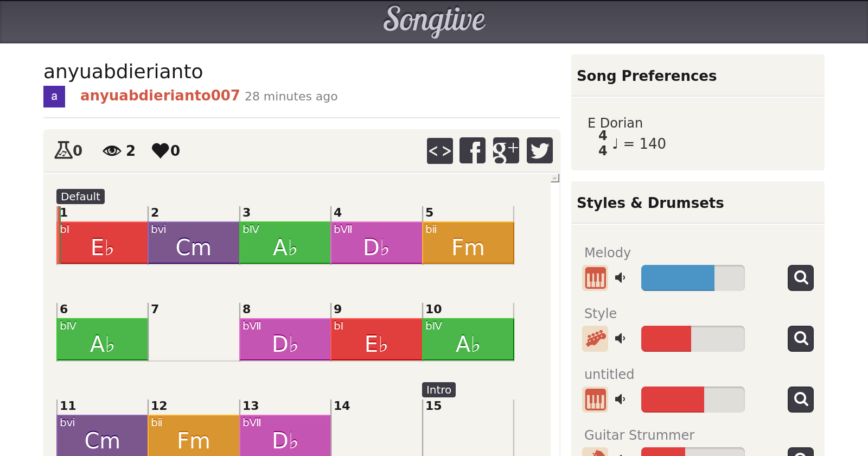The width and height of the screenshot is (868, 456).
Task: Click the remix flask icon
Action: coord(63,150)
